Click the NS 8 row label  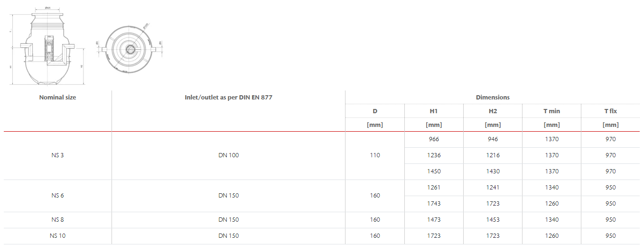click(x=57, y=220)
